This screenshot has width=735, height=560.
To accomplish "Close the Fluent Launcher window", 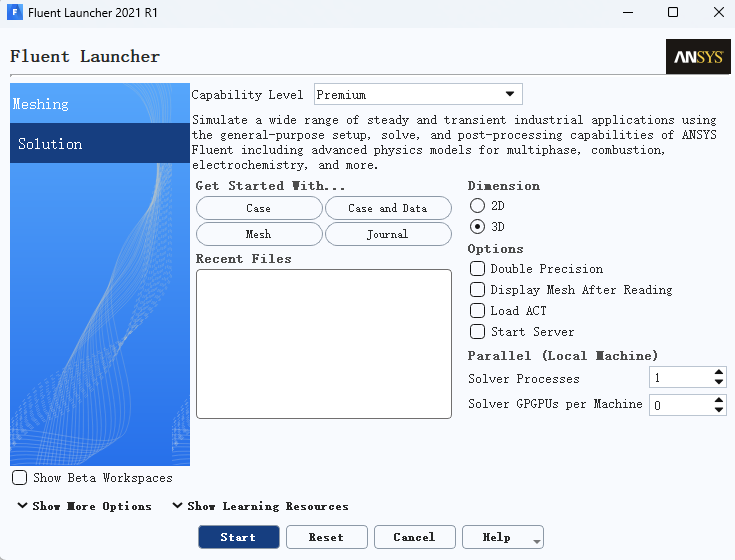I will [719, 13].
